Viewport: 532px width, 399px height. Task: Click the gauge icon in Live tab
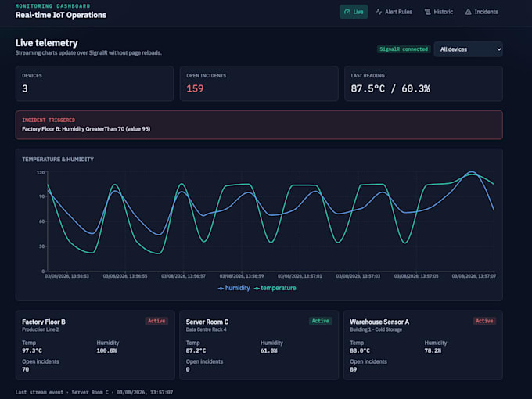click(x=347, y=12)
